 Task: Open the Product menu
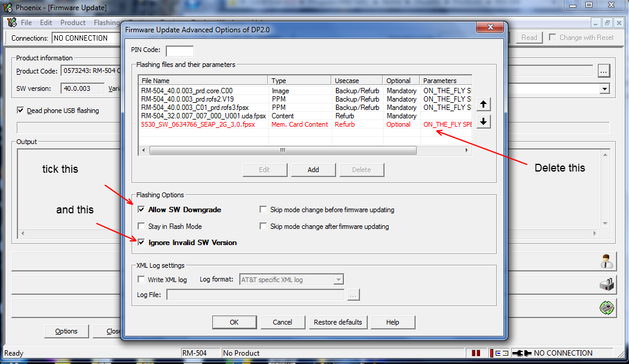click(72, 23)
